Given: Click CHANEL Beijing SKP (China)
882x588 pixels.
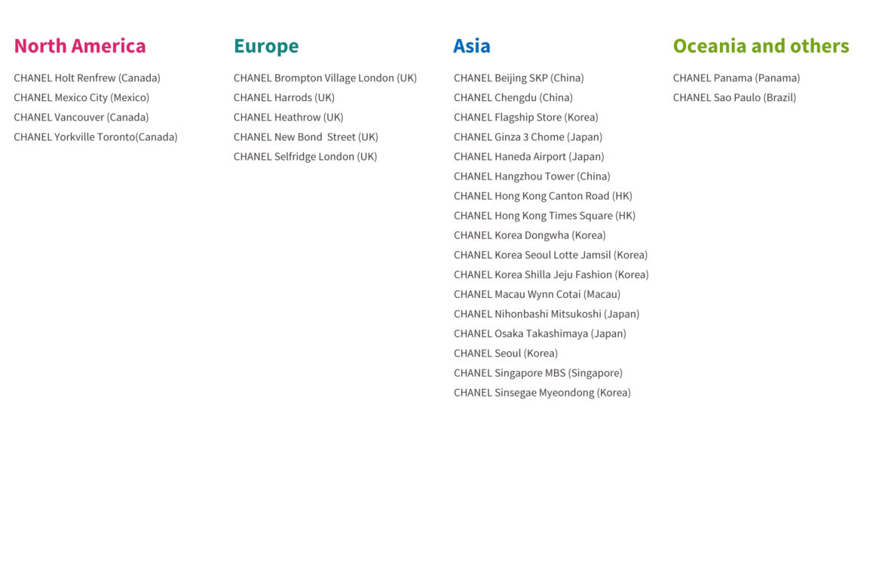Looking at the screenshot, I should point(519,78).
